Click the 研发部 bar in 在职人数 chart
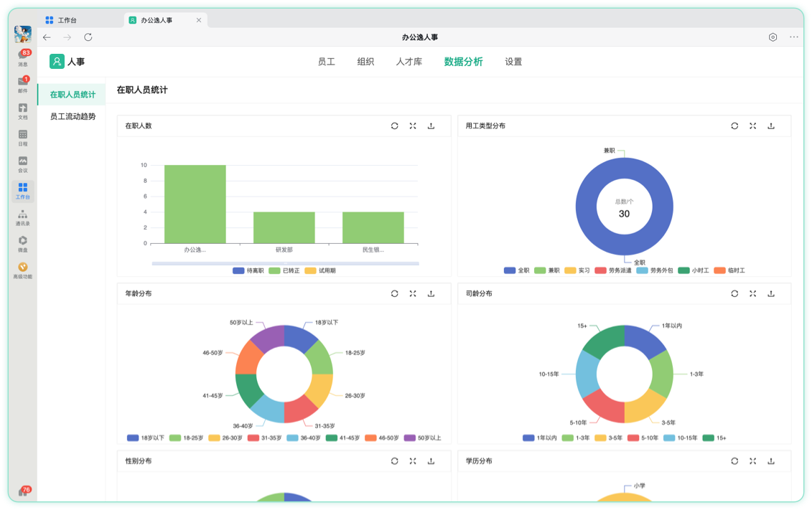The height and width of the screenshot is (510, 812). coord(284,227)
